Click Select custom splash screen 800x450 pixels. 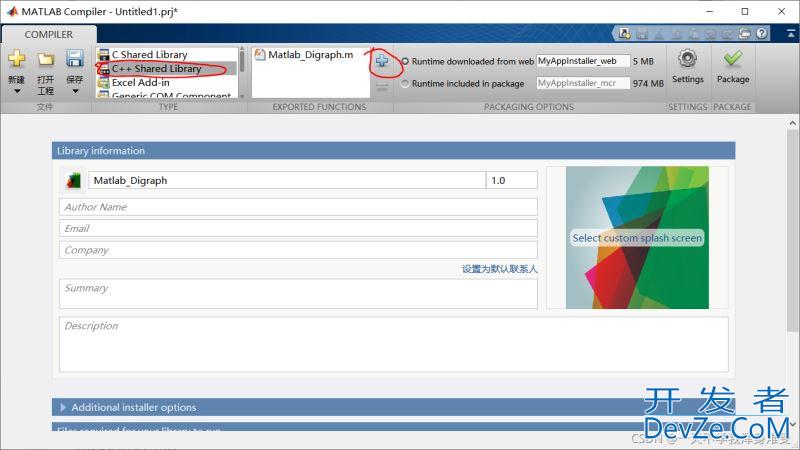coord(637,238)
